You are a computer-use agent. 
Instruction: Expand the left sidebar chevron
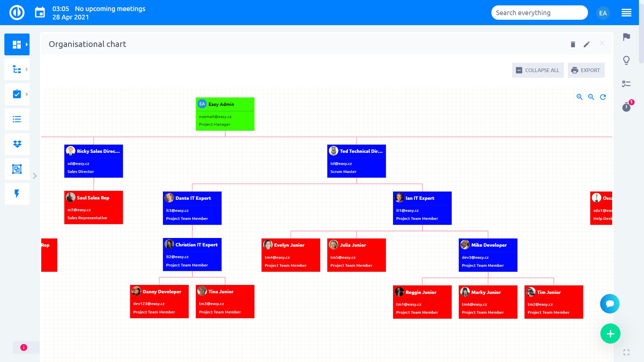35,176
